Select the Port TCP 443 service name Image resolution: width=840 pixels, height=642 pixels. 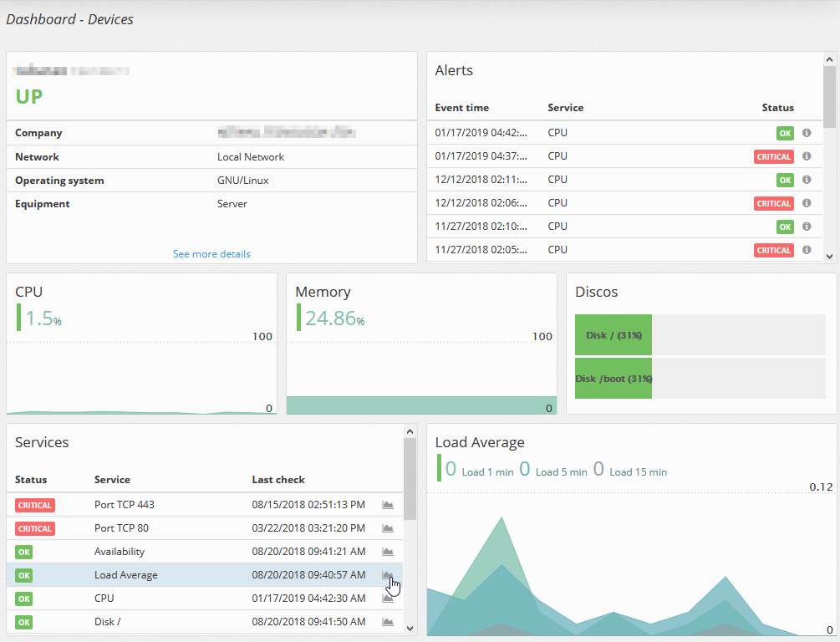tap(125, 505)
